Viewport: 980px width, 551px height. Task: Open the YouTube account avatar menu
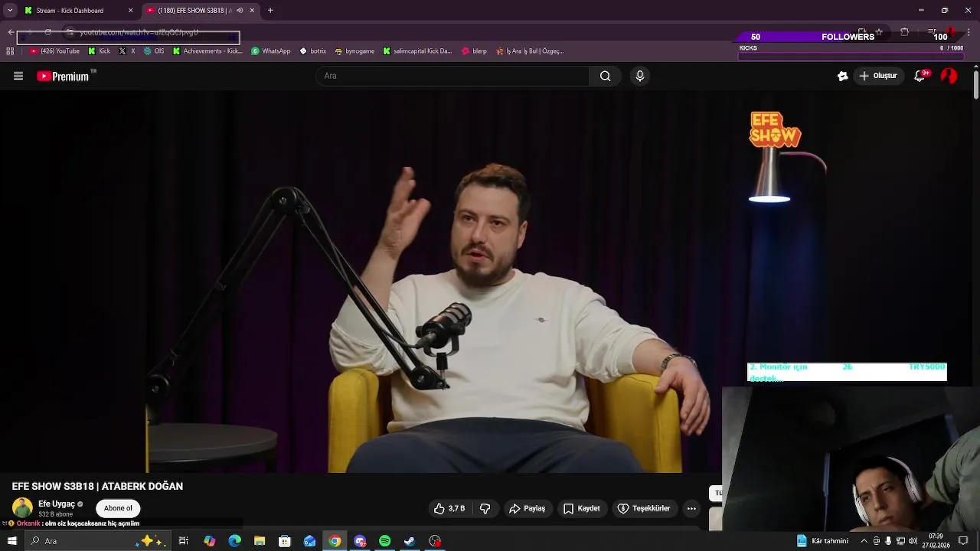[949, 76]
